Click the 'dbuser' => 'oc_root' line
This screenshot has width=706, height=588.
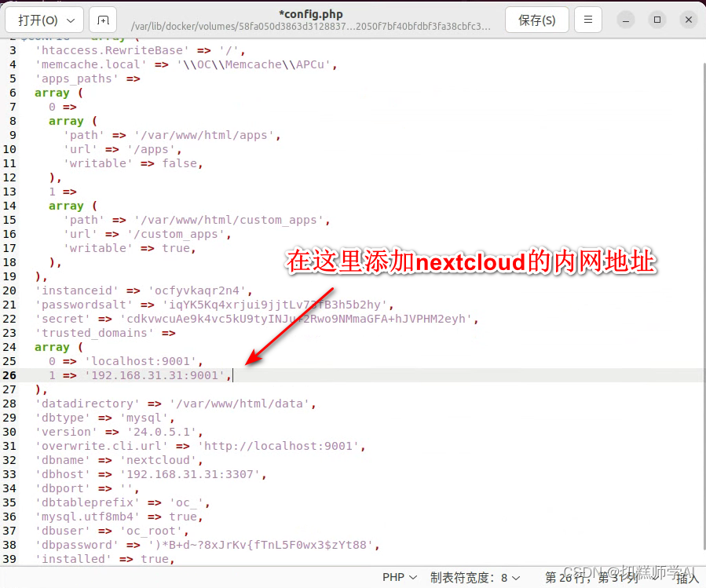112,531
